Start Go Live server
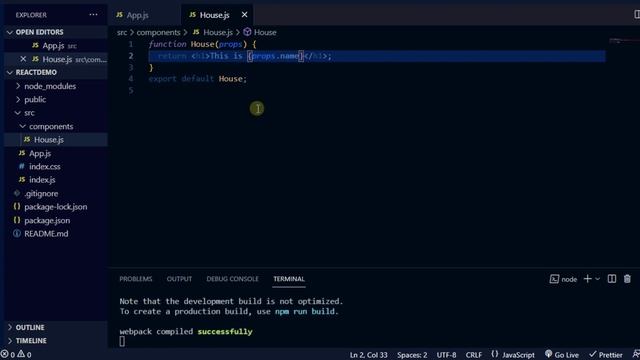The image size is (640, 360). click(x=562, y=355)
